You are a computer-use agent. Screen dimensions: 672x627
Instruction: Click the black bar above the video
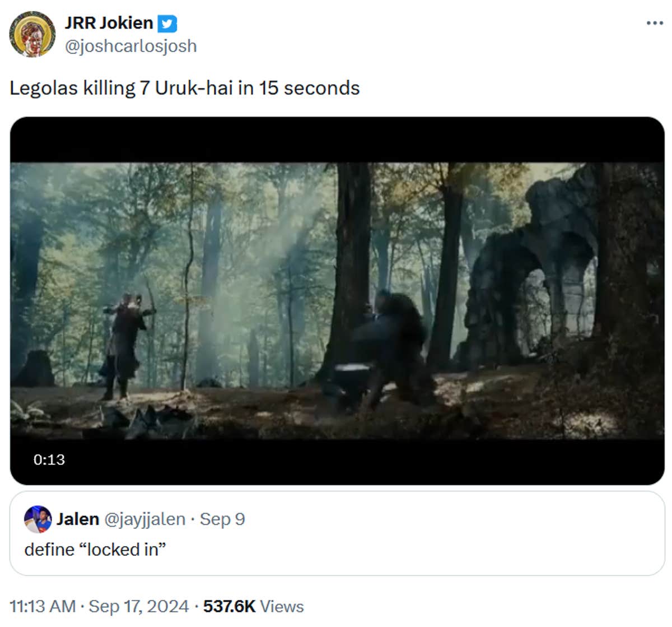coord(337,140)
